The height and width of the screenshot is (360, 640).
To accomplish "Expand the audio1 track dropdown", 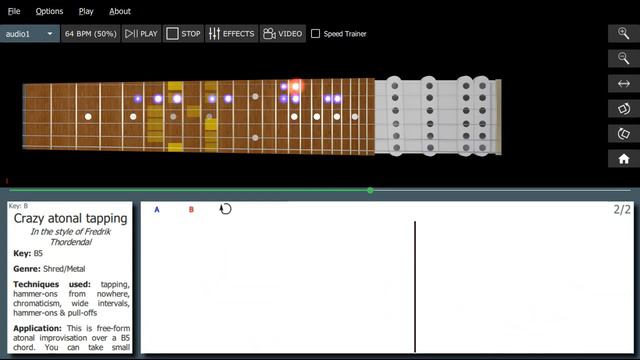I will tap(29, 33).
